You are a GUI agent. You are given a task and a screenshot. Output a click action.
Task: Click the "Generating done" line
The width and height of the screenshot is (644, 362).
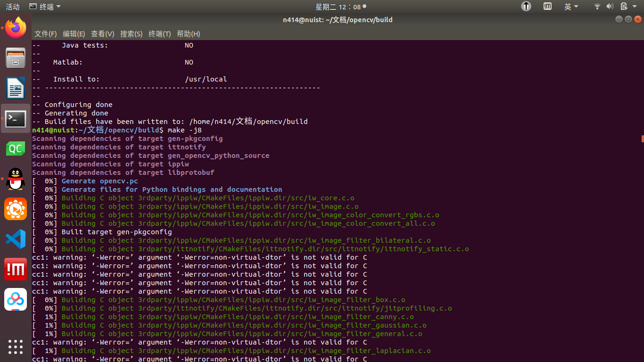70,113
